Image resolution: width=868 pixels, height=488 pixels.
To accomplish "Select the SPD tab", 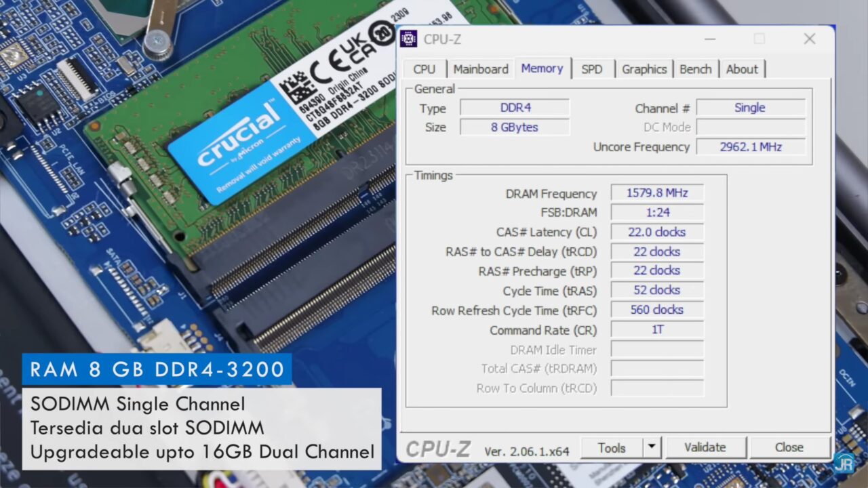I will (x=591, y=69).
